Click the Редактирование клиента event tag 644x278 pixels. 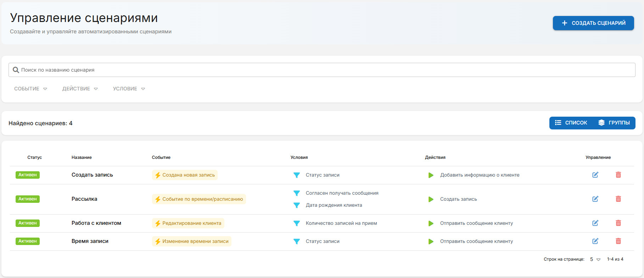188,223
